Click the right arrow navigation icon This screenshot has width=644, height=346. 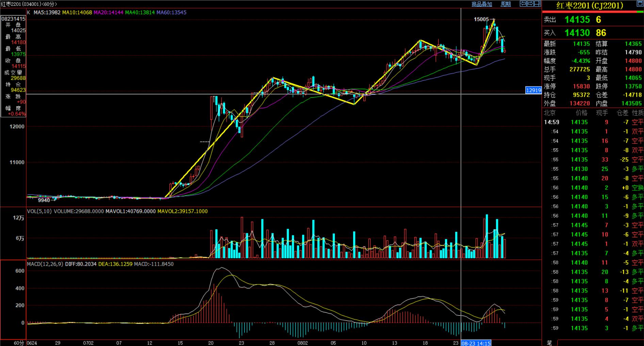[530, 4]
